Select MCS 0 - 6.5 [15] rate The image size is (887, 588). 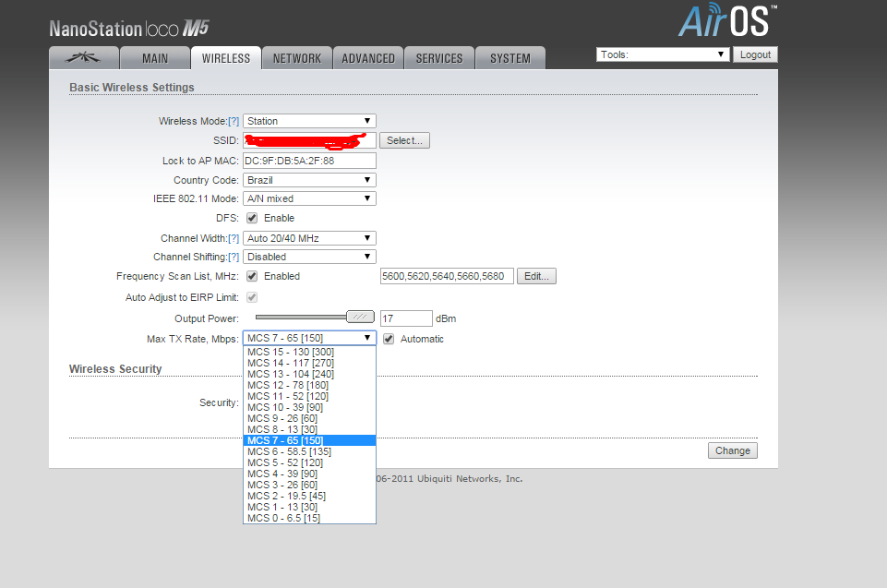point(309,518)
